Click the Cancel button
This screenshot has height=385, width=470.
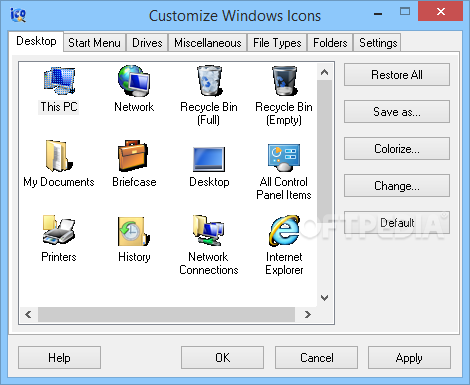(x=316, y=358)
